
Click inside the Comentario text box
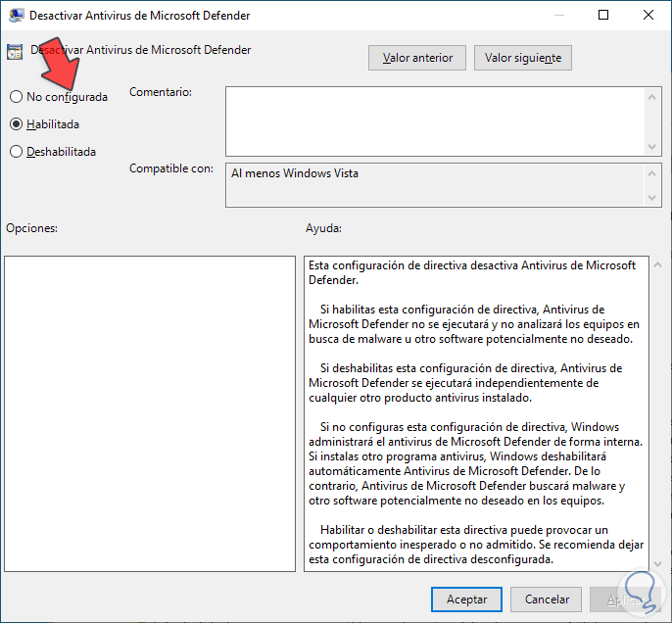pyautogui.click(x=435, y=121)
